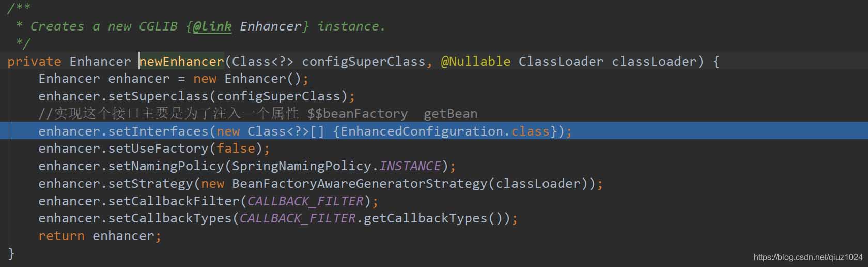Click the SpringNamingPolicy class name

click(x=302, y=166)
